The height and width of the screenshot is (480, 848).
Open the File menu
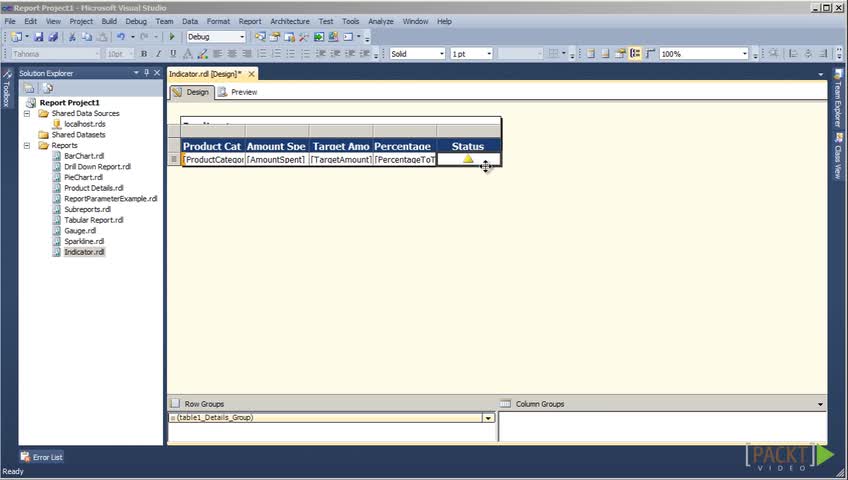coord(10,21)
